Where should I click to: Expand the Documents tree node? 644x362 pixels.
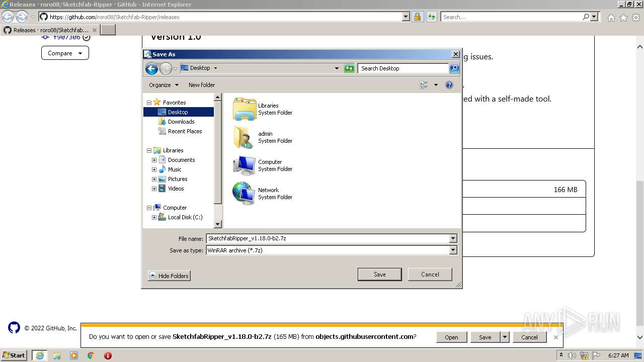(154, 160)
